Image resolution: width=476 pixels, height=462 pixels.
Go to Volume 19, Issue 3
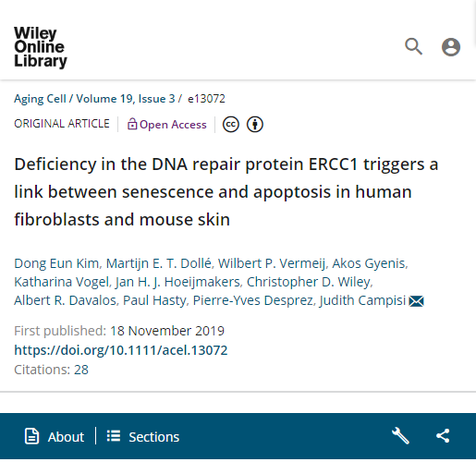[x=126, y=99]
